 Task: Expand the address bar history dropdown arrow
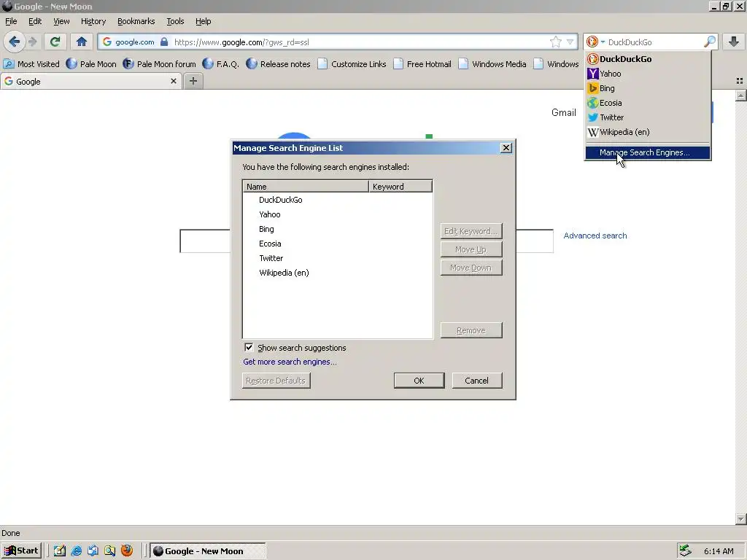point(570,42)
